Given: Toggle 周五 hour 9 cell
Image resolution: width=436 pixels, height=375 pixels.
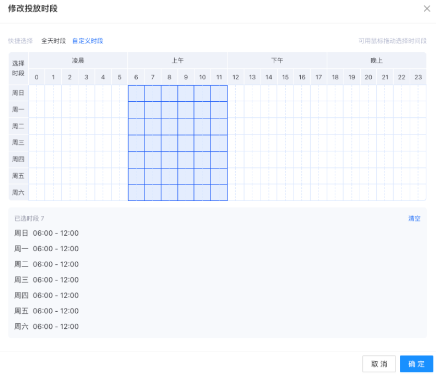Looking at the screenshot, I should tap(186, 176).
